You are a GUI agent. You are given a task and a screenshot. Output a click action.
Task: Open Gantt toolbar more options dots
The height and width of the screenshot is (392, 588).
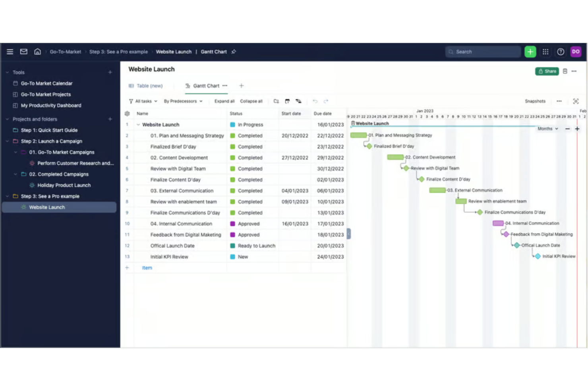[x=559, y=101]
